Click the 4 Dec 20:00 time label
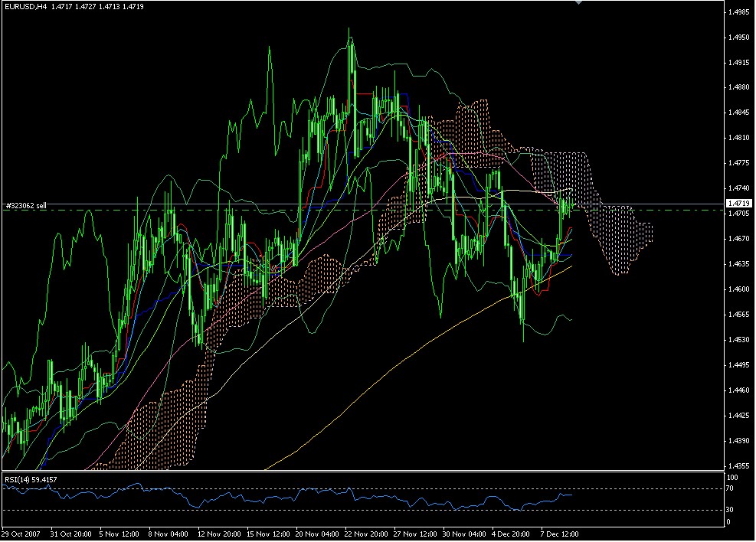Screen dimensions: 756x542 coord(511,534)
